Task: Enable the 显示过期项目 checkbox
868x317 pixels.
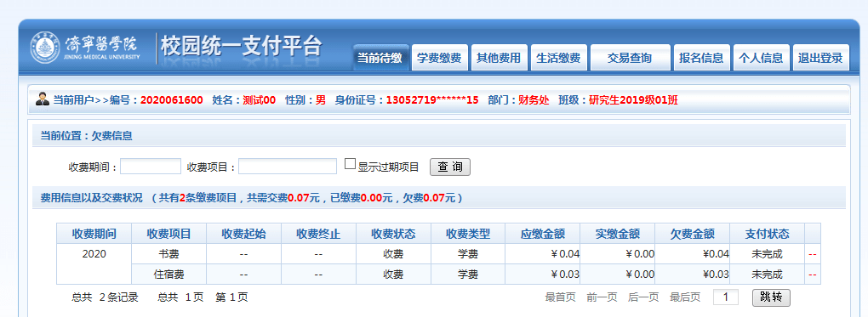Action: click(x=350, y=164)
